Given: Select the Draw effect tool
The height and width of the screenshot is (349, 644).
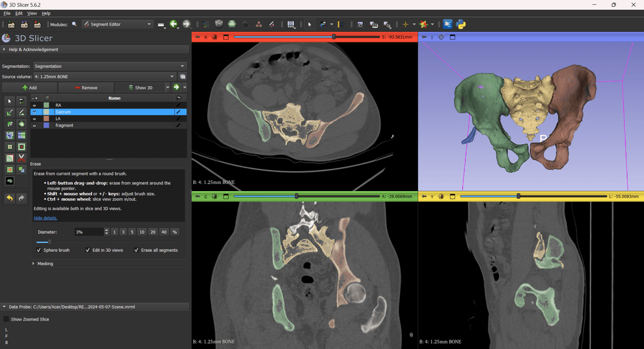Looking at the screenshot, I should 22,112.
